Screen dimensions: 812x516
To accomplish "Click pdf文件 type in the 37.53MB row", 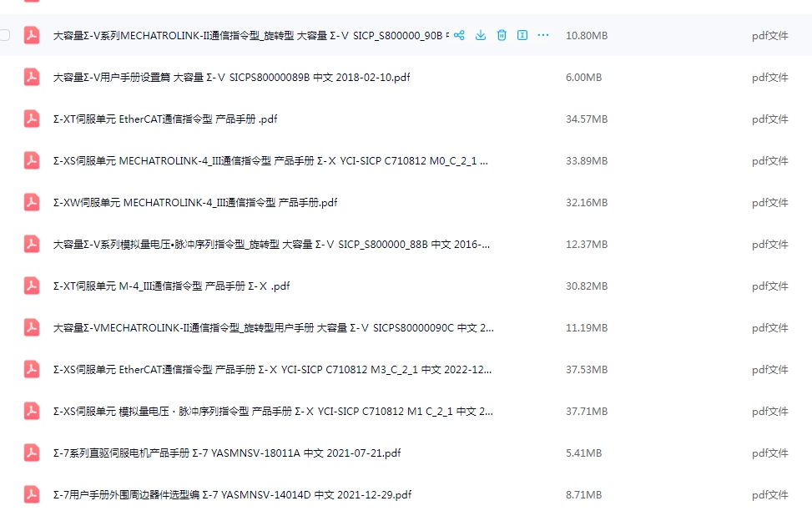I will pos(770,369).
